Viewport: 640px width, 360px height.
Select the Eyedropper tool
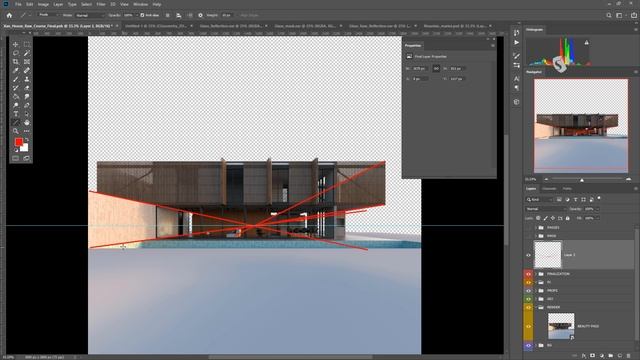(16, 70)
